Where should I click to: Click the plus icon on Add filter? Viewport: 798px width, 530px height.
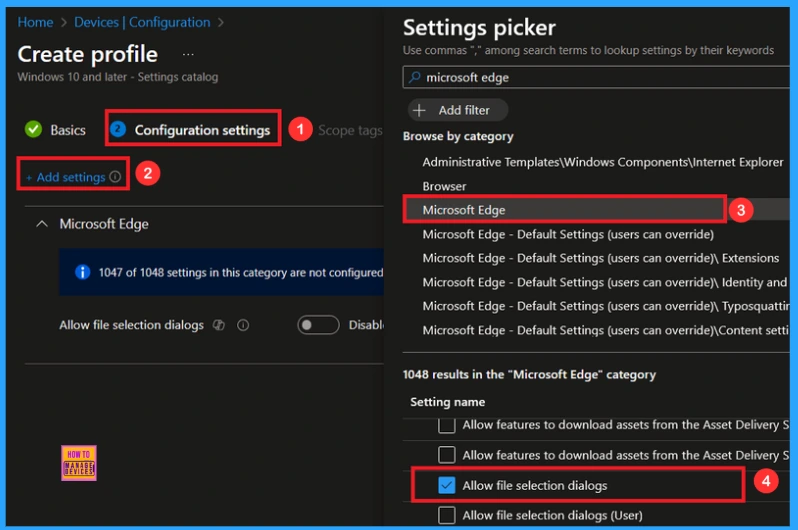pyautogui.click(x=419, y=110)
